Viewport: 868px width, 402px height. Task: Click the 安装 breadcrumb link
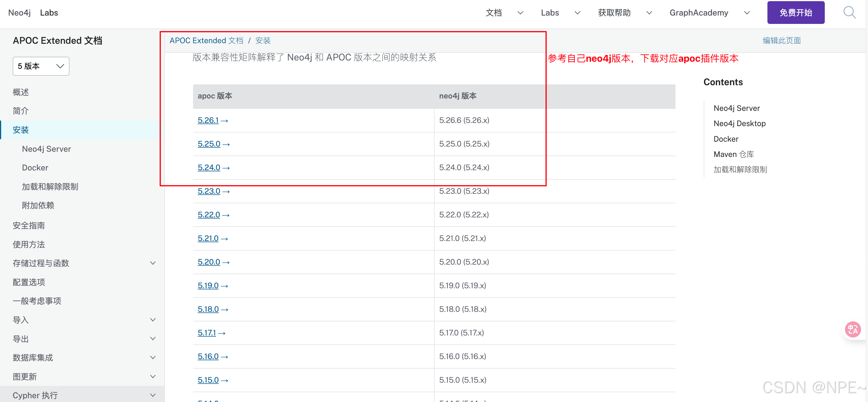(263, 40)
